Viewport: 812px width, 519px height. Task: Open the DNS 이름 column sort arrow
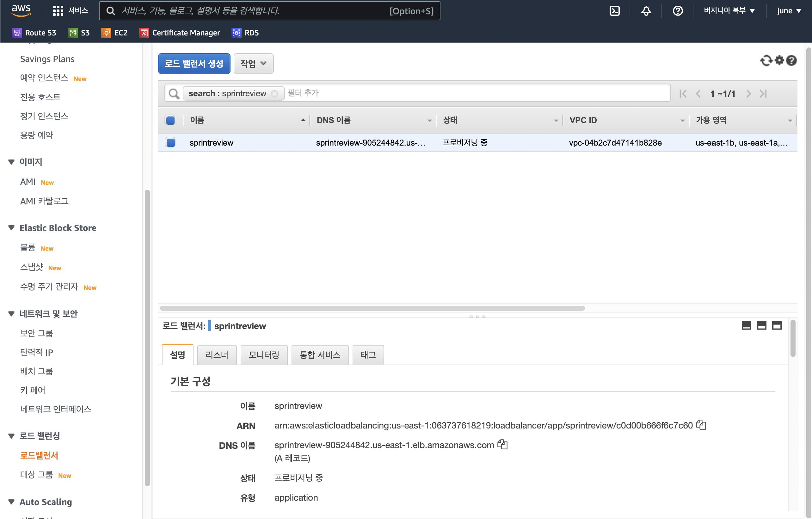click(x=429, y=121)
